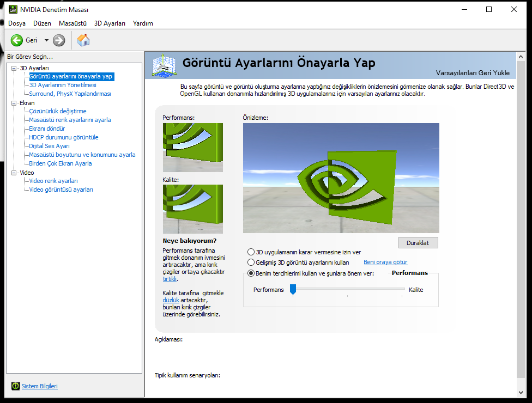Click the Kalite end of the slider track
This screenshot has width=532, height=403.
[402, 289]
